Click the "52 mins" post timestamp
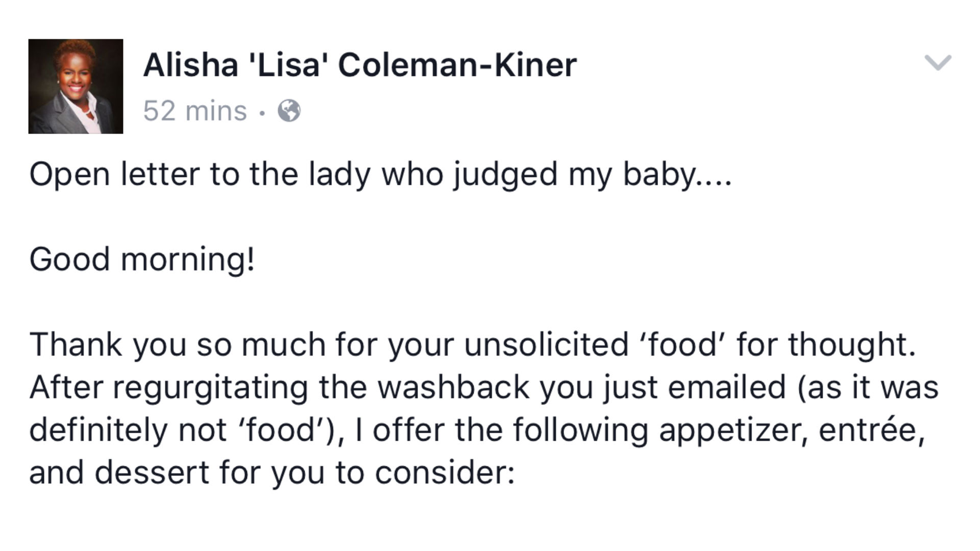980x551 pixels. pyautogui.click(x=195, y=111)
